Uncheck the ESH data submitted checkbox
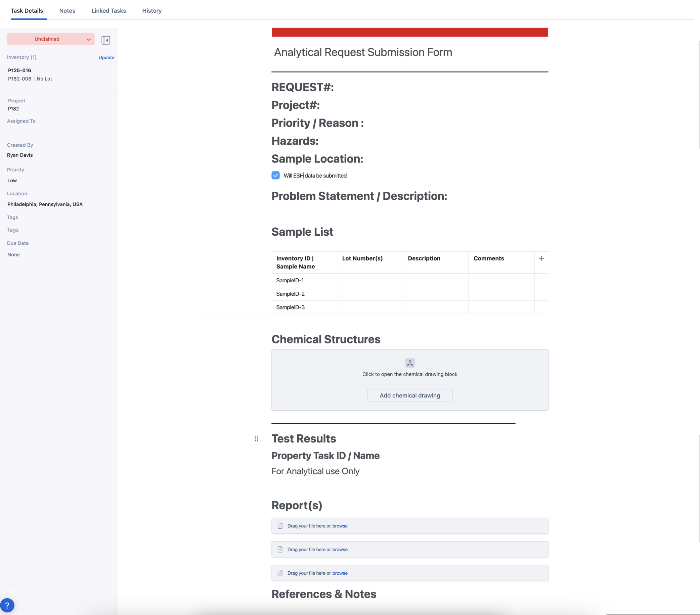 tap(275, 176)
